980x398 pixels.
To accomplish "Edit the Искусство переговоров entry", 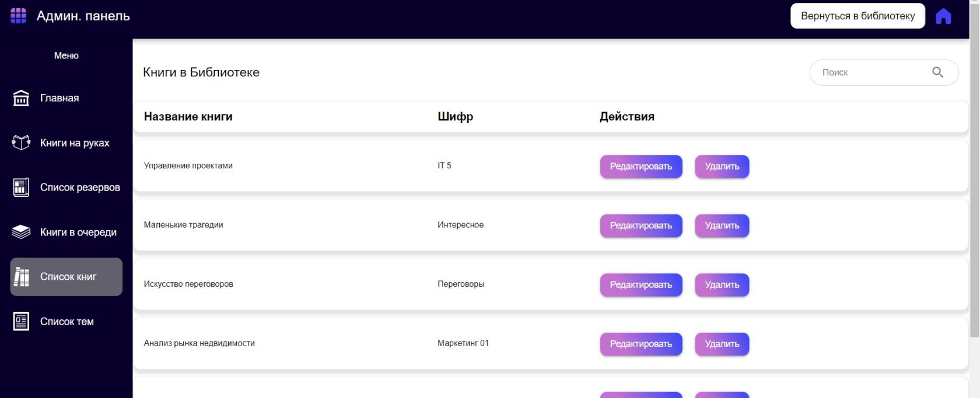I will [x=640, y=285].
